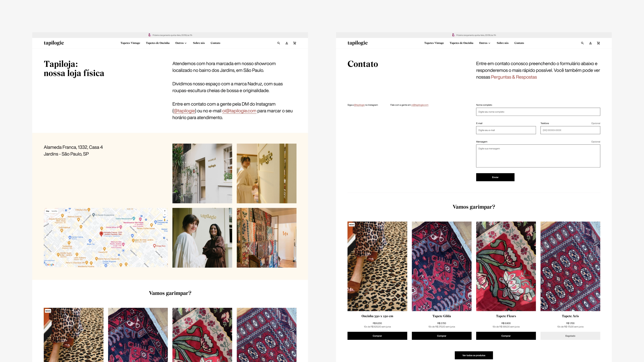Click the red Alameda Franca map pin
The height and width of the screenshot is (362, 644).
point(101,234)
